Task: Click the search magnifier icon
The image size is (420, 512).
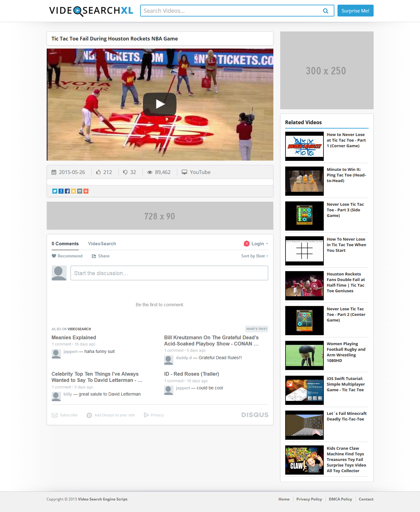Action: pyautogui.click(x=326, y=11)
